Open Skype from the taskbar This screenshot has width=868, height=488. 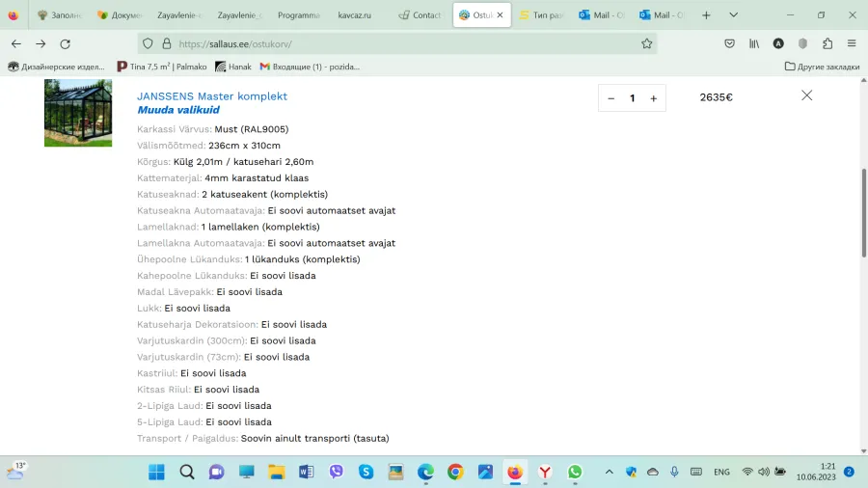(x=366, y=472)
